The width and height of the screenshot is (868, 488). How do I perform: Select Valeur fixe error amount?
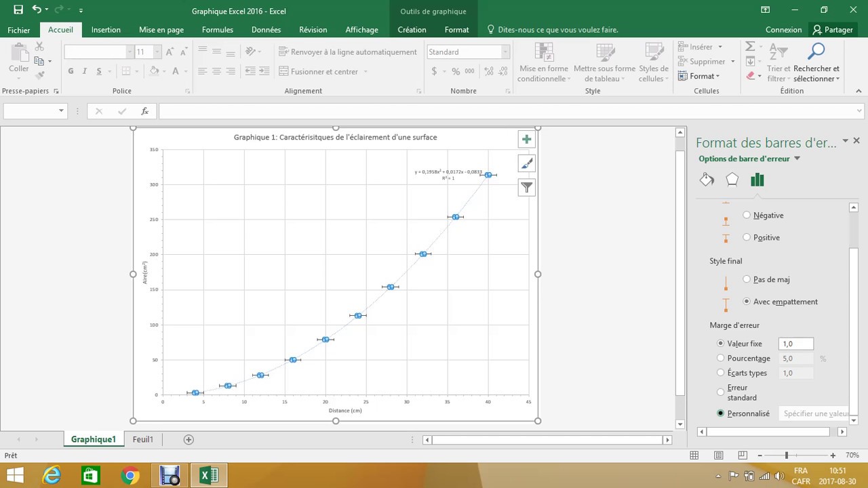click(721, 344)
